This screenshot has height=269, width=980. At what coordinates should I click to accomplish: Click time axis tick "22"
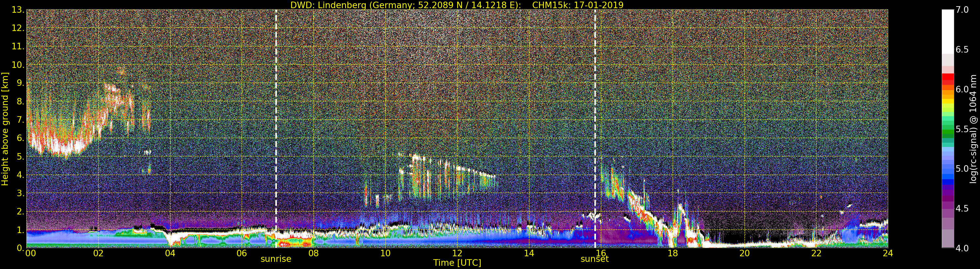pos(816,253)
